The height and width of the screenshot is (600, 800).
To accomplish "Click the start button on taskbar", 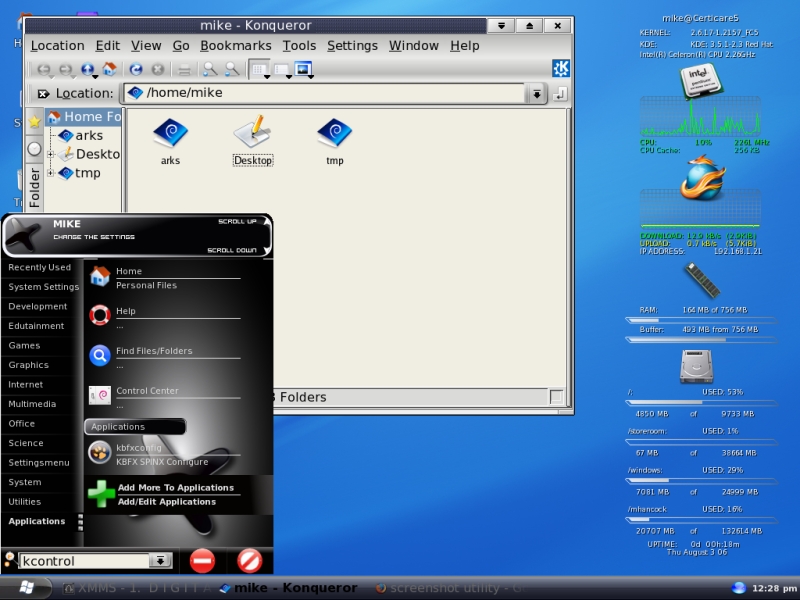I will [26, 588].
